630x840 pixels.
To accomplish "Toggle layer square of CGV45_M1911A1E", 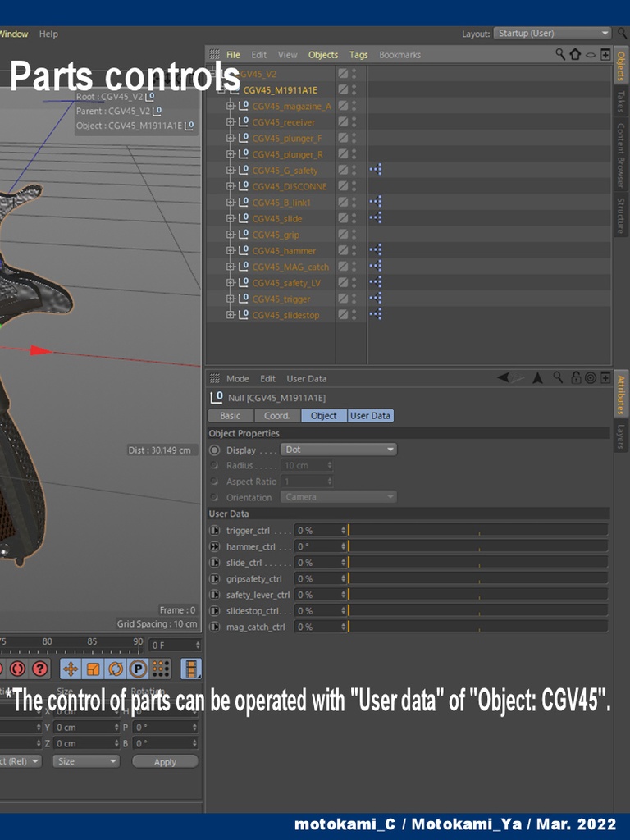I will [x=343, y=89].
